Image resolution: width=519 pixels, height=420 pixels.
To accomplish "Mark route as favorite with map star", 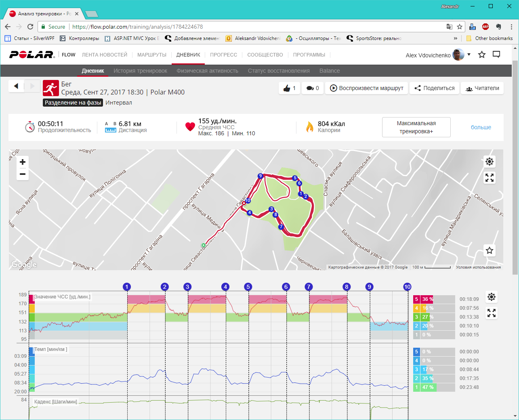I will (x=490, y=250).
